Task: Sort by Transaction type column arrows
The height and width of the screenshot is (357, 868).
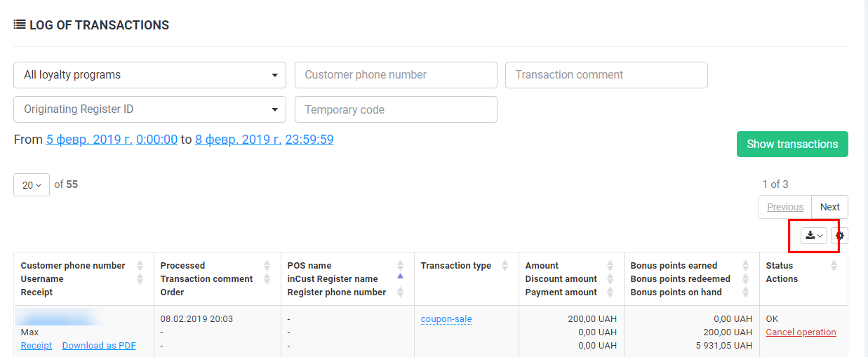Action: coord(505,266)
